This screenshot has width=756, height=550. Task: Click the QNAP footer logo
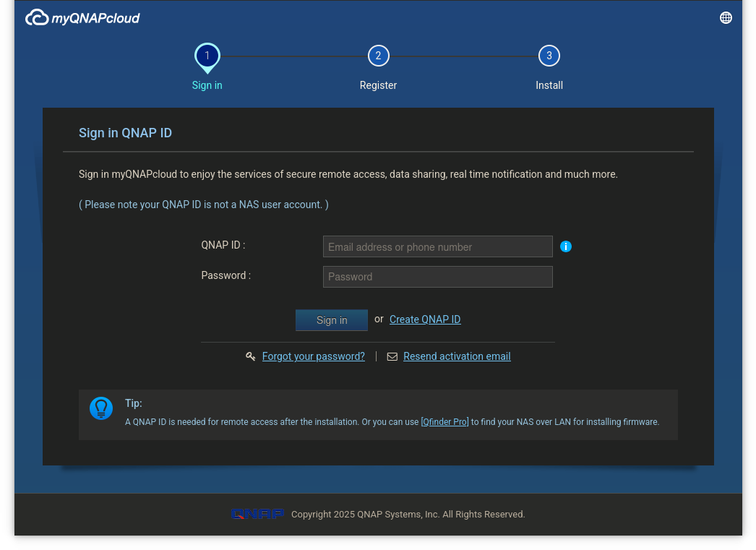(x=257, y=515)
